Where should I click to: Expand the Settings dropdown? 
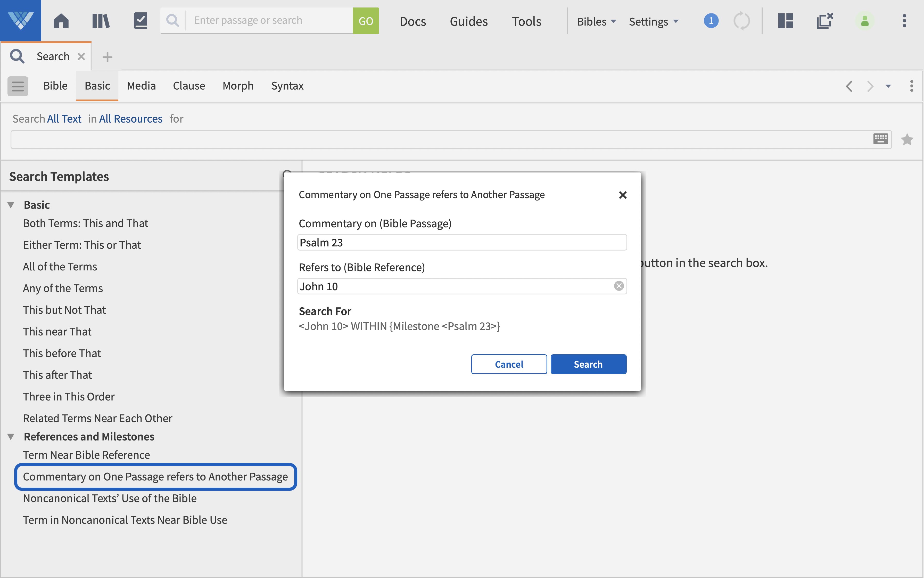pyautogui.click(x=654, y=21)
